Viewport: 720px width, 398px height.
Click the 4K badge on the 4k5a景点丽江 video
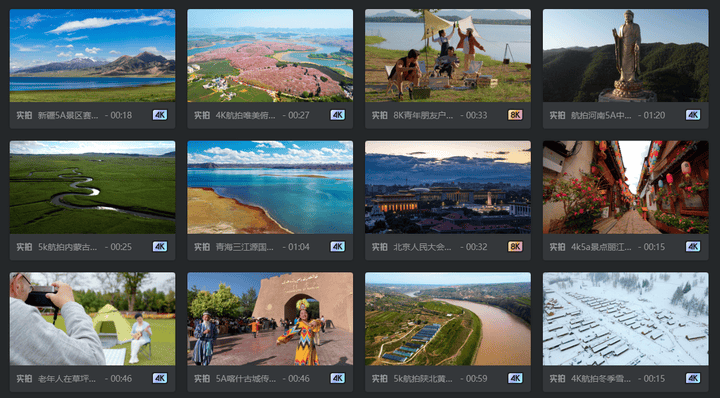[693, 247]
